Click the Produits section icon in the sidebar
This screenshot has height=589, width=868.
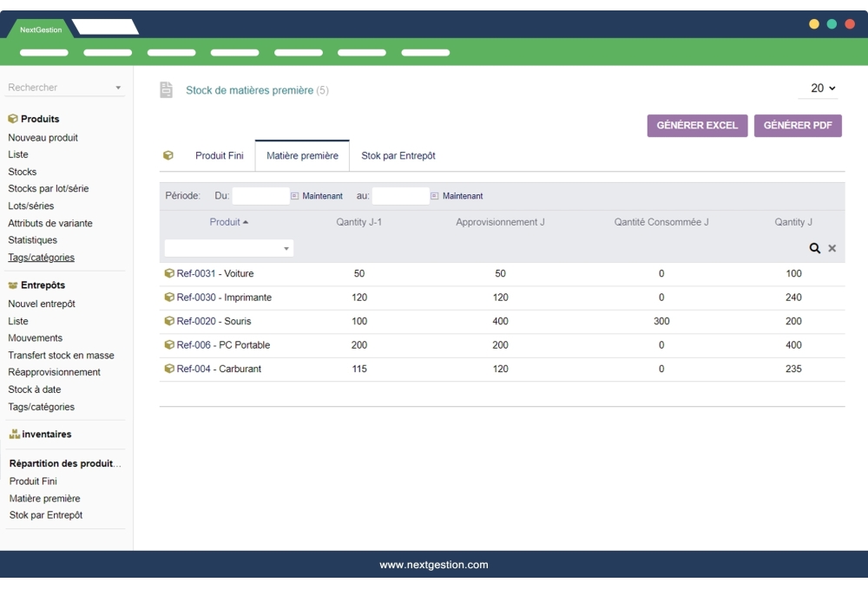(12, 119)
